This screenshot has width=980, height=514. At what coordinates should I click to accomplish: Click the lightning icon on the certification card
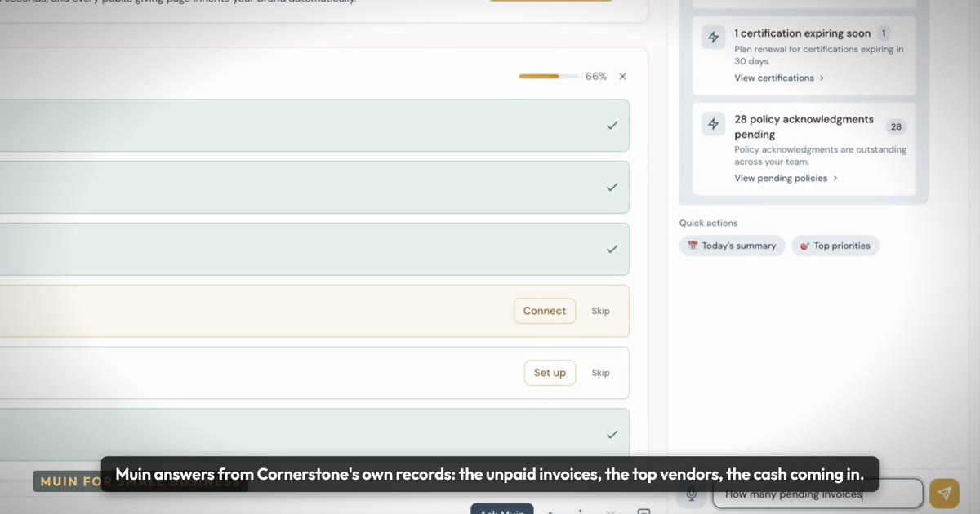(x=714, y=37)
